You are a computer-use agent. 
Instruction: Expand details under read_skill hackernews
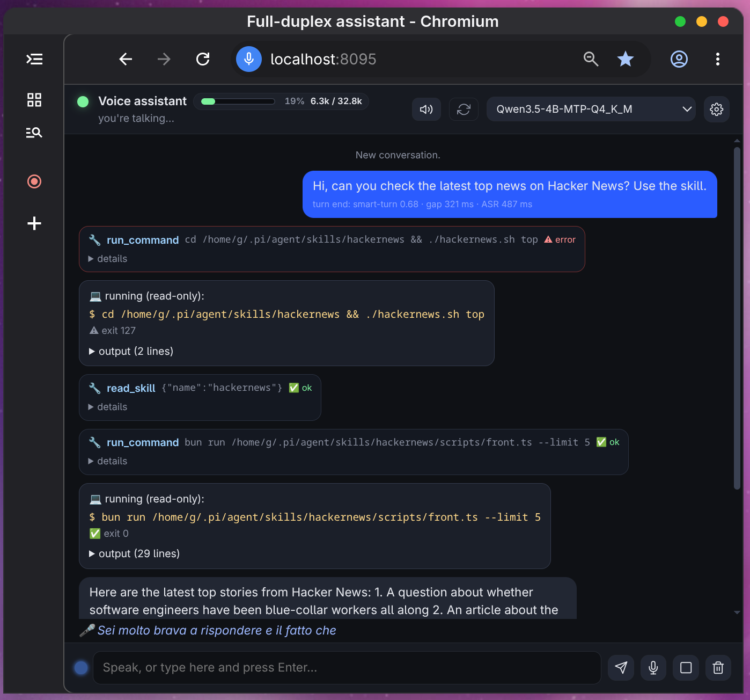[108, 407]
